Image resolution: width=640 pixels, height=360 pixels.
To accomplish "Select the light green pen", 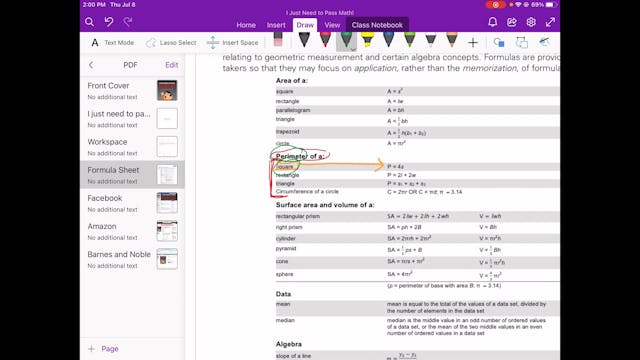I will (x=409, y=40).
